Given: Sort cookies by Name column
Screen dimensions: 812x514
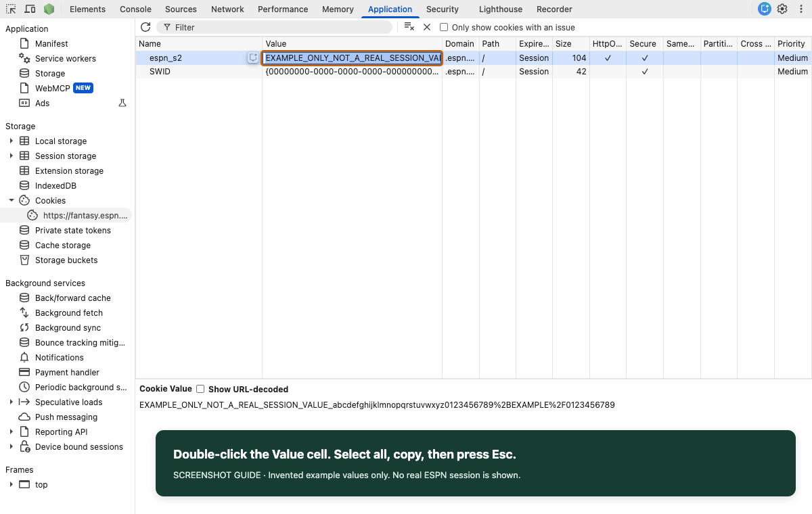Looking at the screenshot, I should (x=199, y=43).
